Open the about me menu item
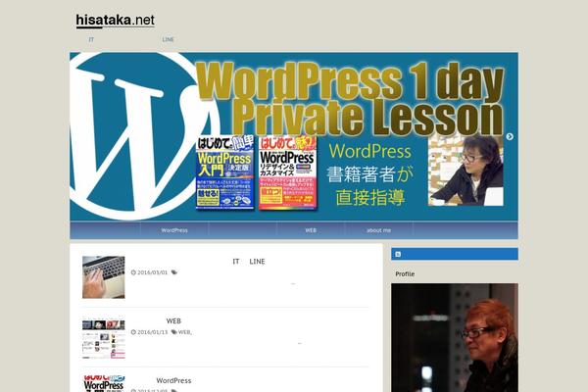 pos(378,230)
